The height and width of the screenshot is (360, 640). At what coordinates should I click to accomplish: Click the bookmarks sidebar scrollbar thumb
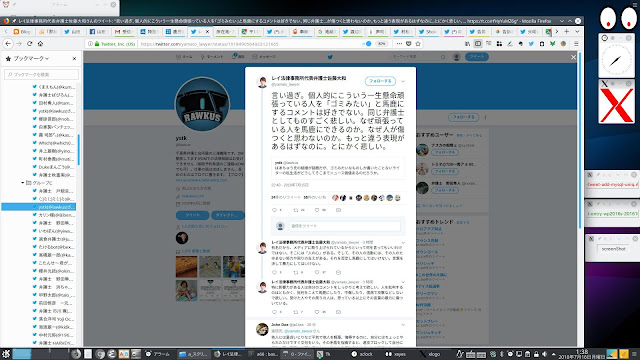(x=78, y=150)
